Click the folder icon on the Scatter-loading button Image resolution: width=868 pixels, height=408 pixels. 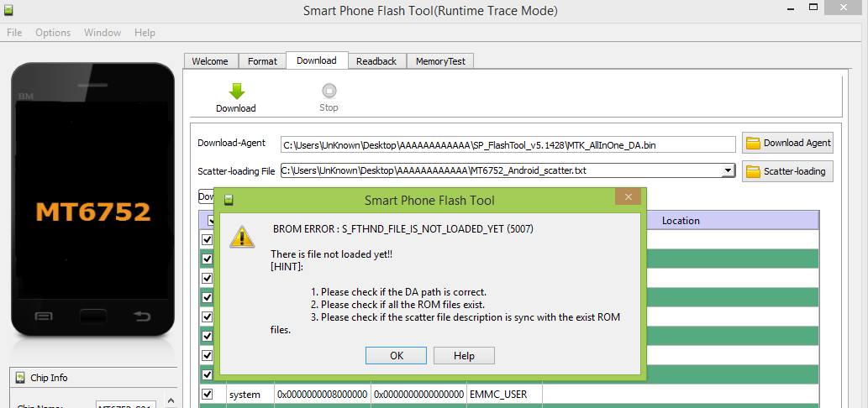[753, 171]
